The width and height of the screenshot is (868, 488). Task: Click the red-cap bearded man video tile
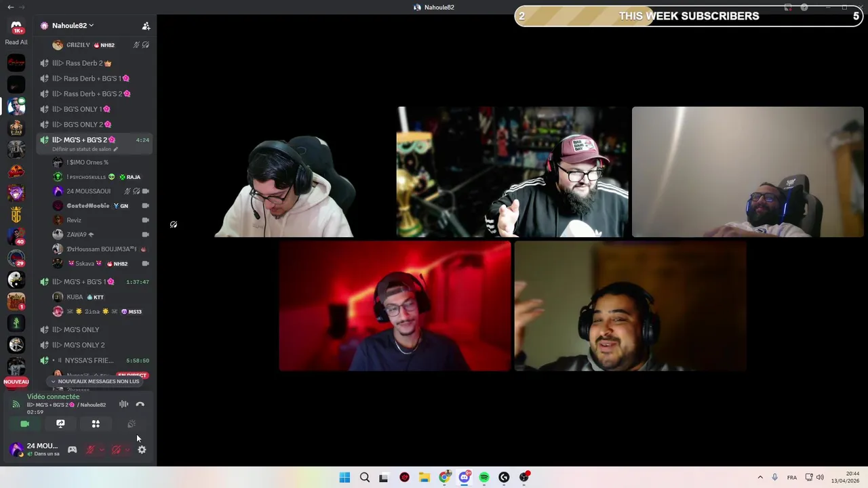pyautogui.click(x=513, y=172)
